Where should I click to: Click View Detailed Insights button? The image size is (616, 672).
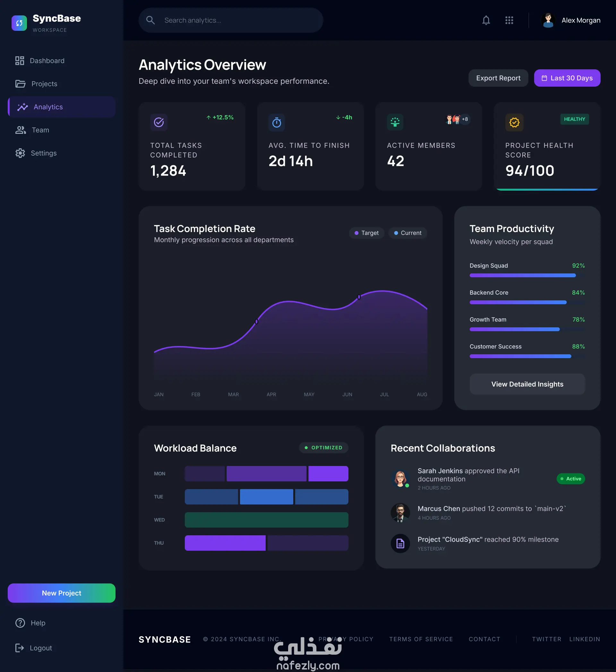[527, 384]
